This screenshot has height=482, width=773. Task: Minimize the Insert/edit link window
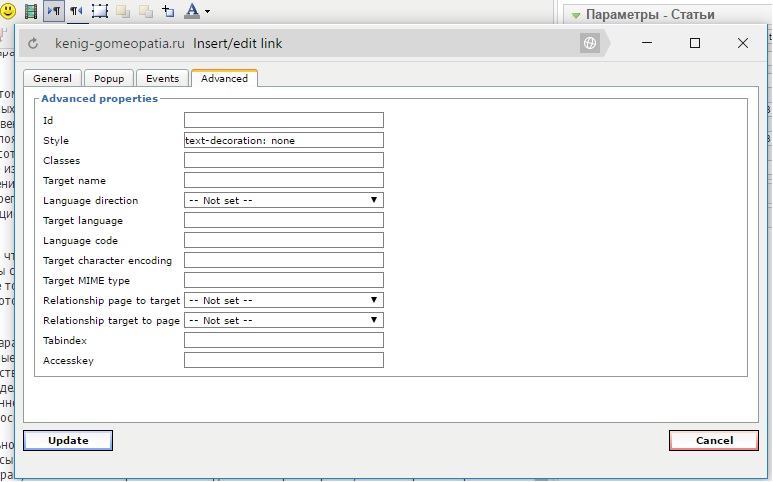click(647, 43)
